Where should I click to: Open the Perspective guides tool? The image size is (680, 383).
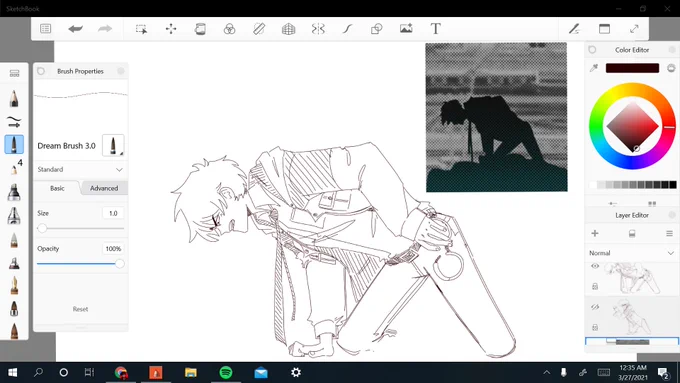(288, 29)
